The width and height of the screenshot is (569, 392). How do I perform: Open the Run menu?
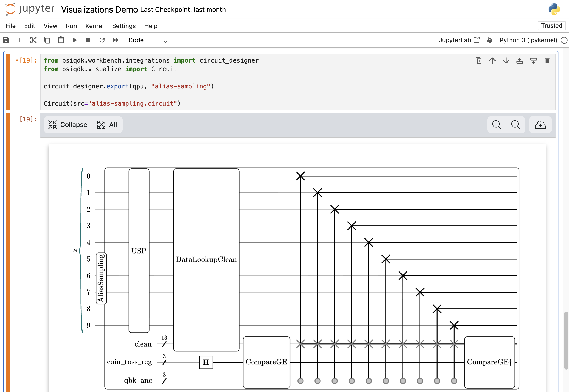[71, 26]
